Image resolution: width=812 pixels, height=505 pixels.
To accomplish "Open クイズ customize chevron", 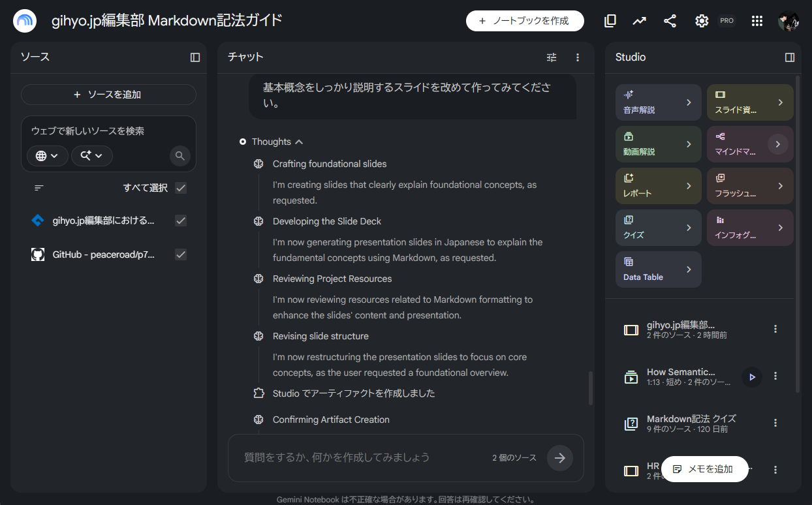I will (x=689, y=228).
